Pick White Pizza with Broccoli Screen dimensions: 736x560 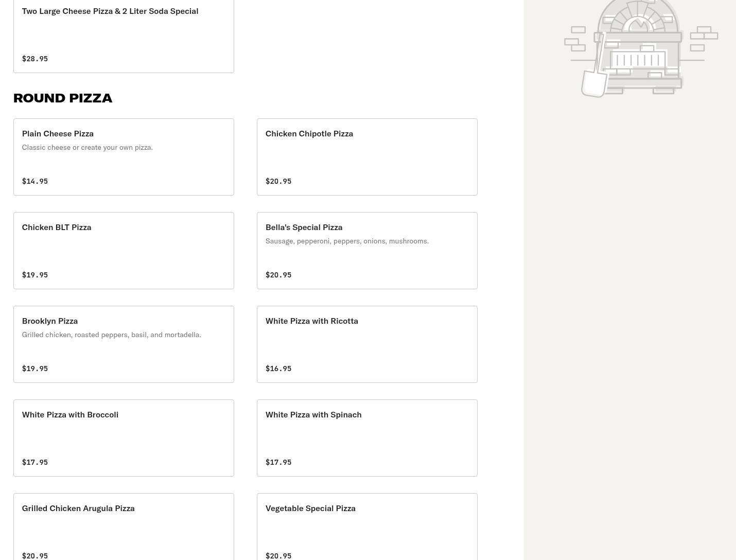pyautogui.click(x=124, y=438)
